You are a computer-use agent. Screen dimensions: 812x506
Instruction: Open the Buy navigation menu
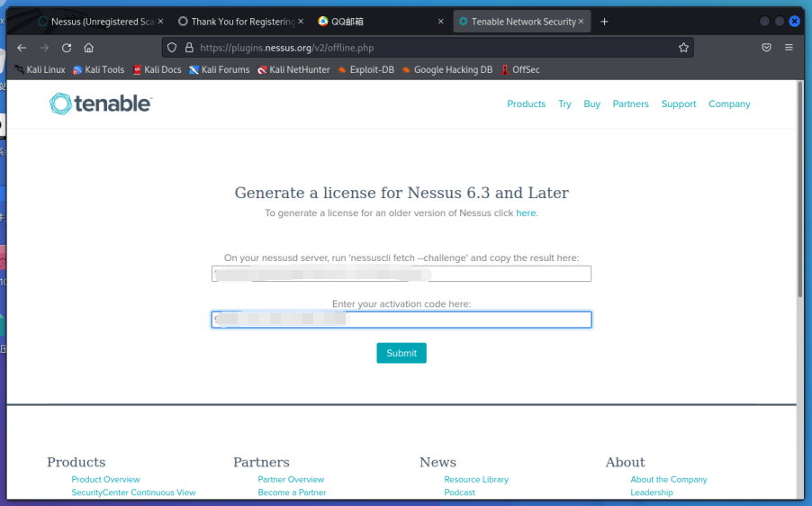(x=592, y=104)
